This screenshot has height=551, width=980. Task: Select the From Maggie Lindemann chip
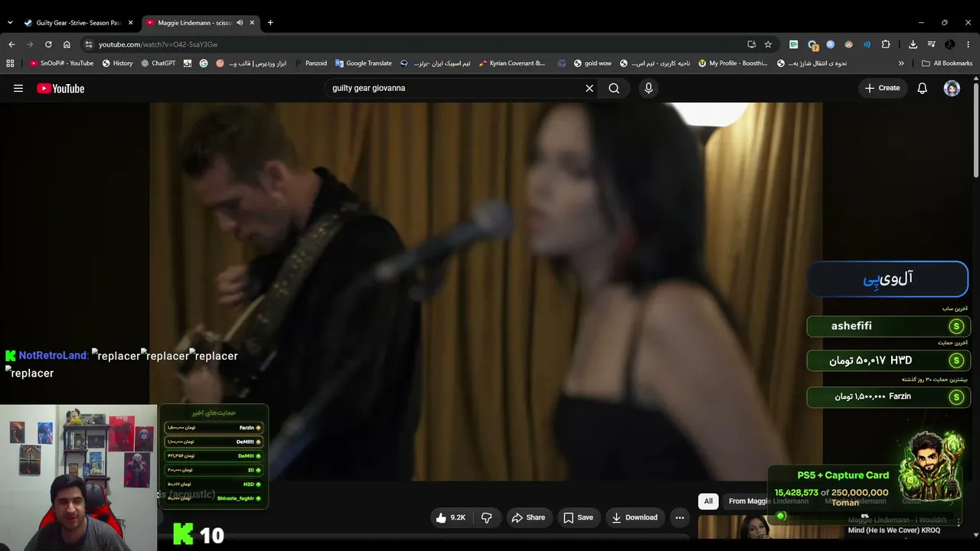[768, 501]
